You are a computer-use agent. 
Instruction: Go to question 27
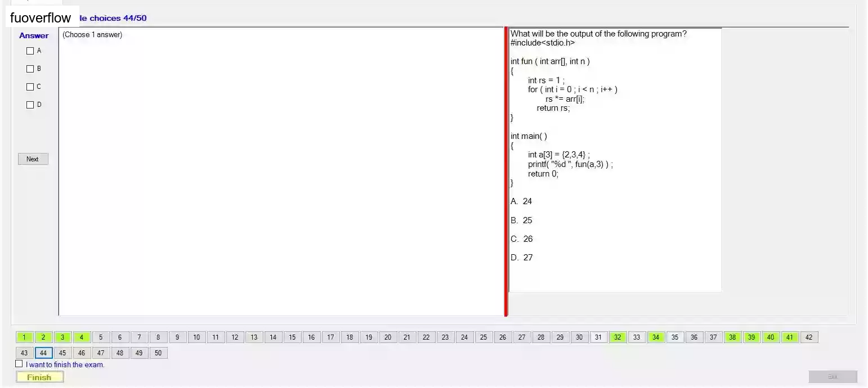[522, 337]
